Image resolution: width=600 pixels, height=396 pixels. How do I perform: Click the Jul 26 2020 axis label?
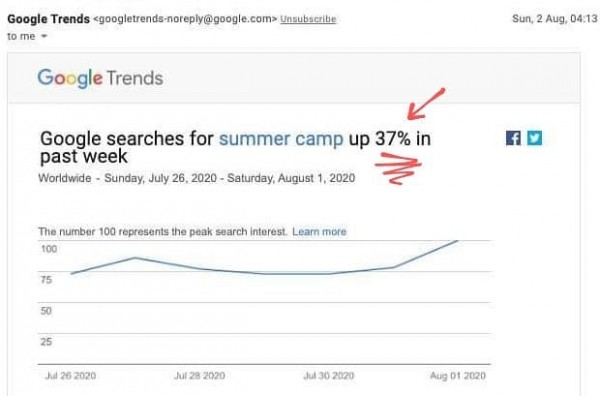click(x=70, y=376)
